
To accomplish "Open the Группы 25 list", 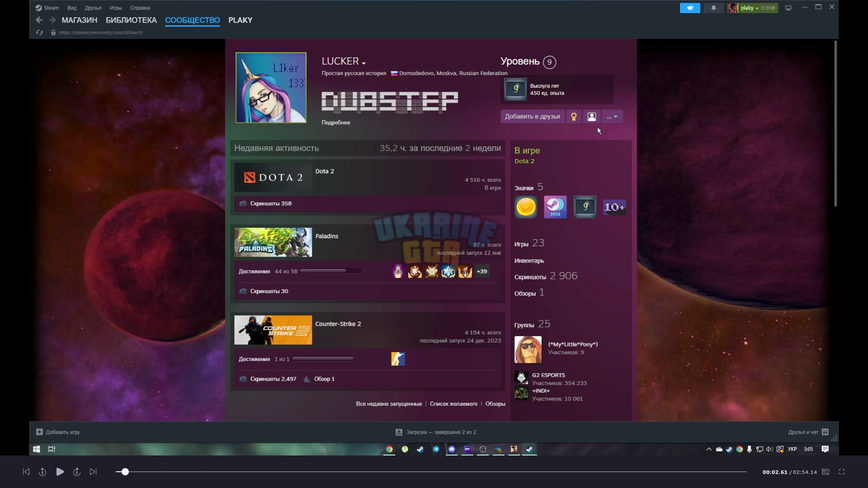I will [532, 324].
